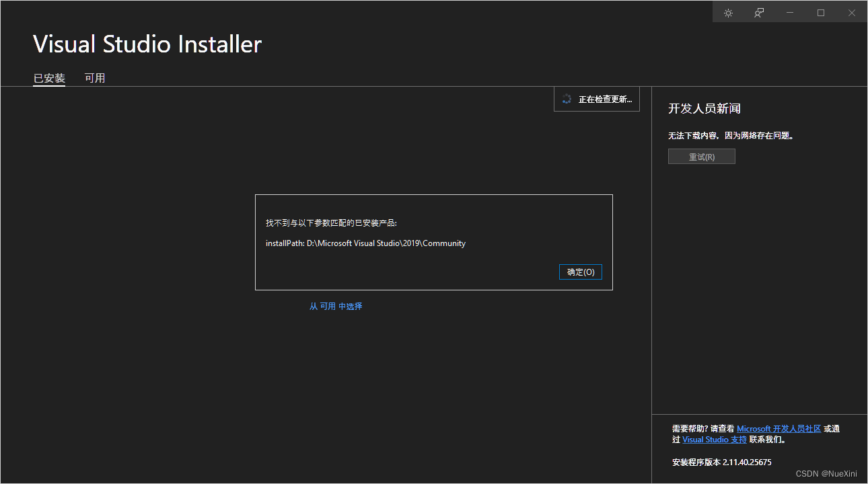The image size is (868, 484).
Task: Click the 安装程序版本 2.11.40.25675 text
Action: [x=722, y=462]
